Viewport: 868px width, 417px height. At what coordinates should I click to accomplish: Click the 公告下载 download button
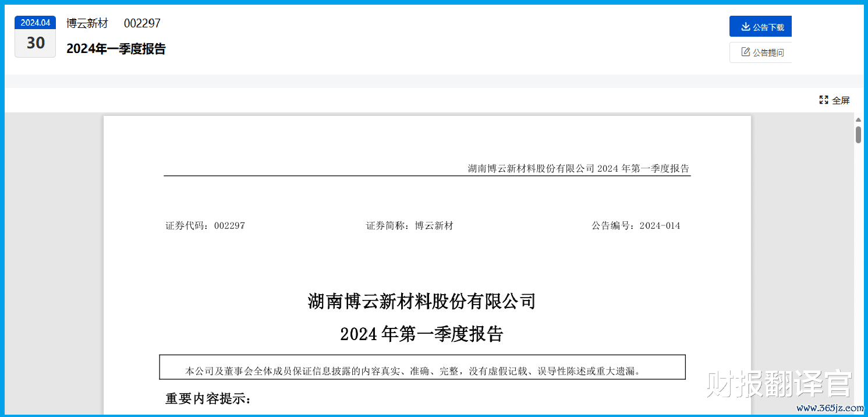(760, 27)
